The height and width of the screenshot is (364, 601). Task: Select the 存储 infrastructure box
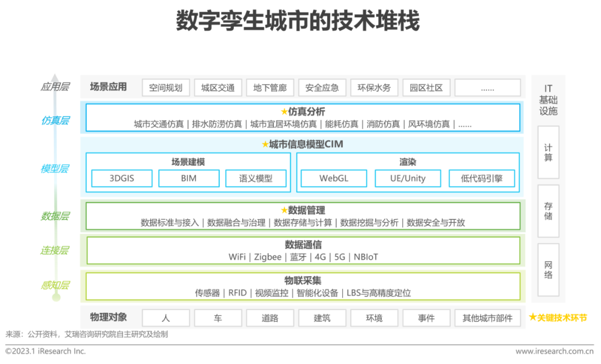[x=548, y=211]
